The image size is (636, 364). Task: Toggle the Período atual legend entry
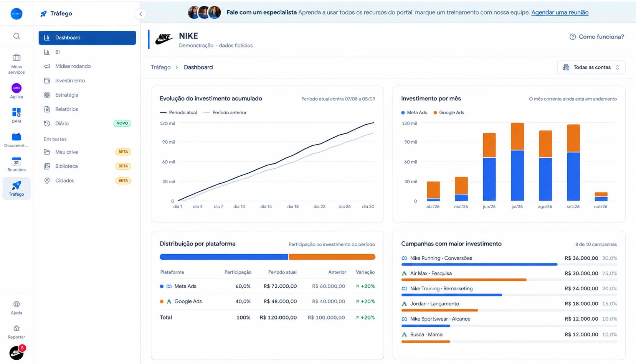tap(178, 112)
